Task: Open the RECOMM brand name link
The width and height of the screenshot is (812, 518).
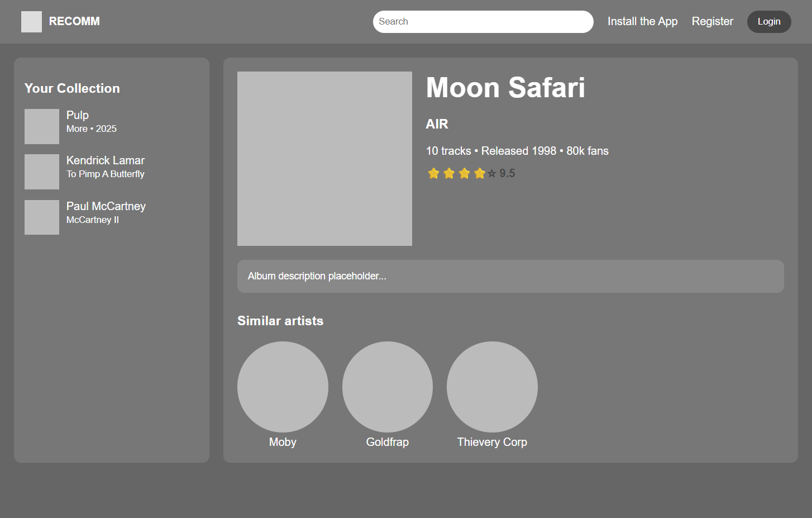Action: click(74, 21)
